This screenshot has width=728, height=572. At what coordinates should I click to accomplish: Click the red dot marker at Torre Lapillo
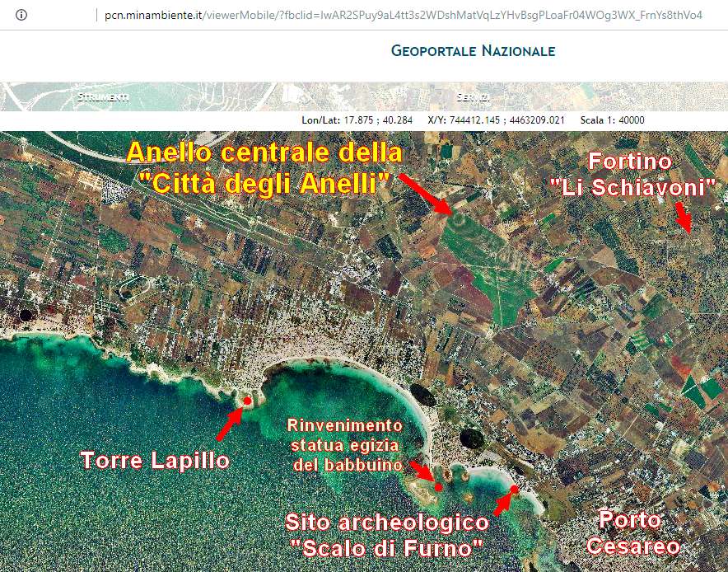[x=246, y=401]
